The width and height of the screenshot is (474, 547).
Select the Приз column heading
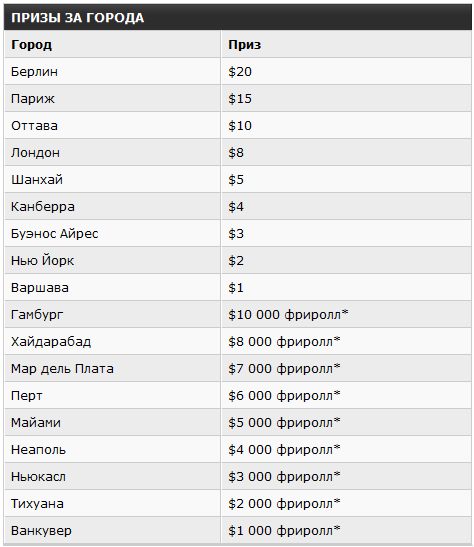tap(244, 45)
